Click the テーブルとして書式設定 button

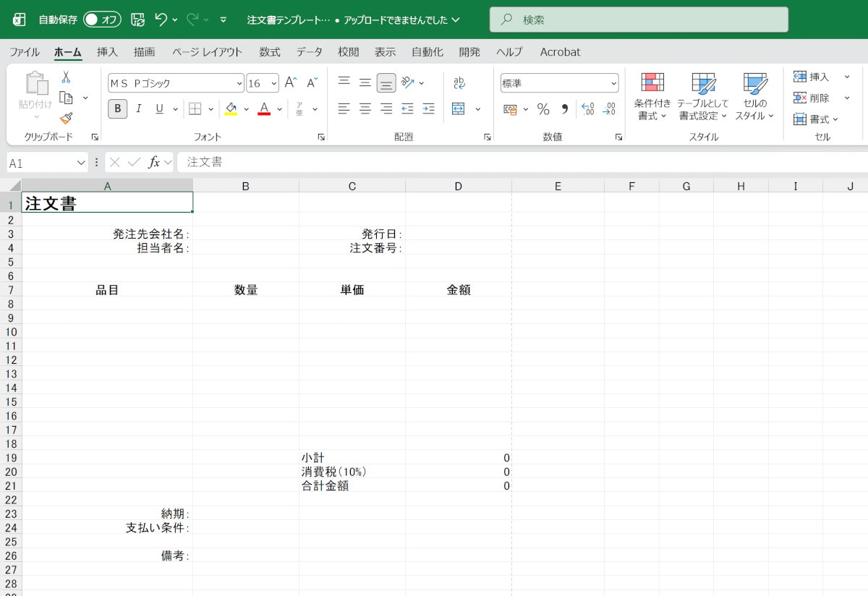[x=702, y=96]
